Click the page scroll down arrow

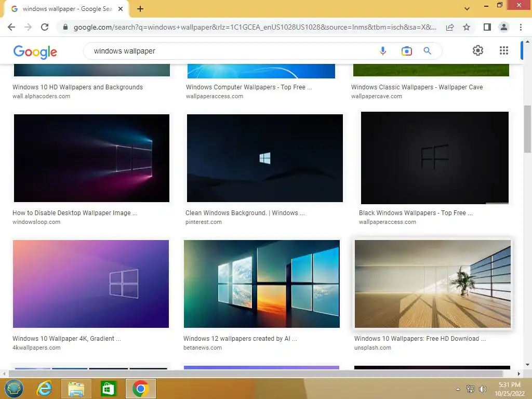tap(527, 365)
